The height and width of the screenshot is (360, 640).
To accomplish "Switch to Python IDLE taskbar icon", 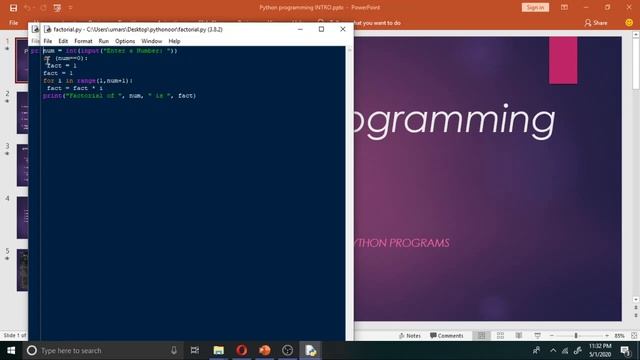I will click(310, 351).
